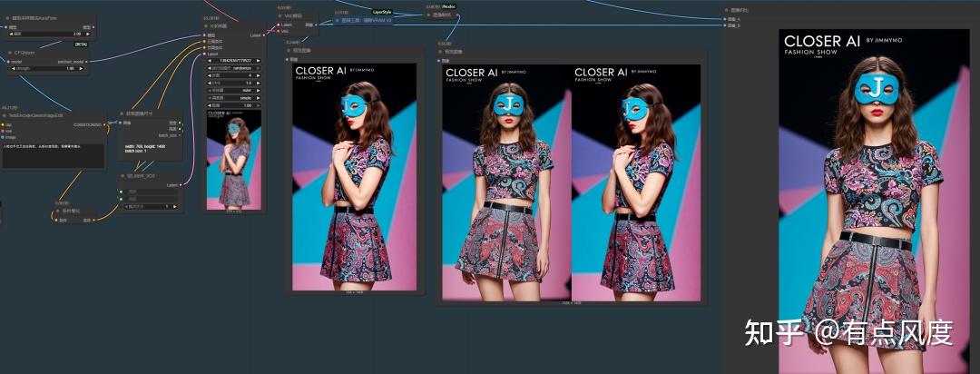Click the vae input port on TextEncodeQwenImageEdit

click(3, 131)
